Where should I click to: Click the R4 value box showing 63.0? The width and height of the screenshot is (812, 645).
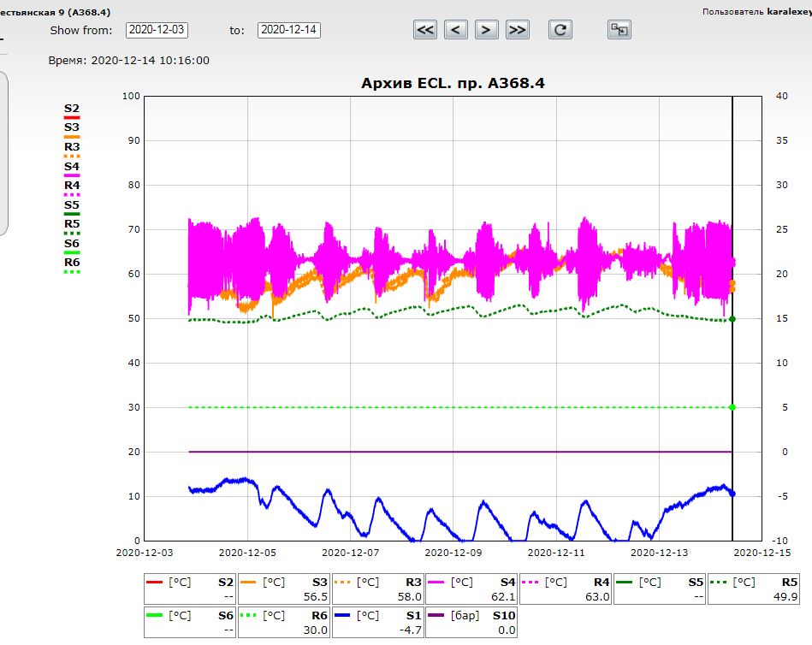click(566, 589)
